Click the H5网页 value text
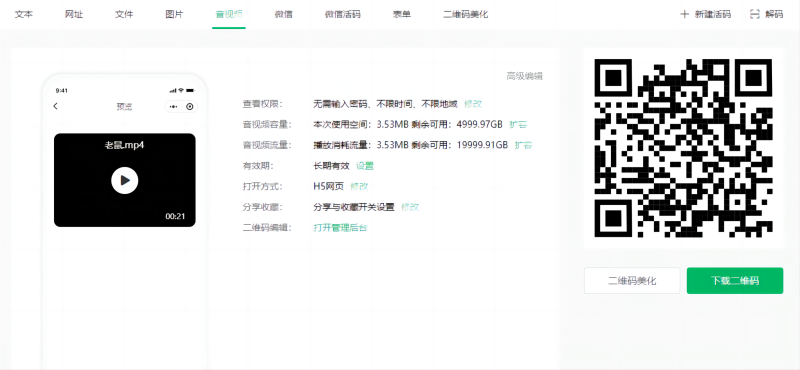800x370 pixels. [329, 186]
